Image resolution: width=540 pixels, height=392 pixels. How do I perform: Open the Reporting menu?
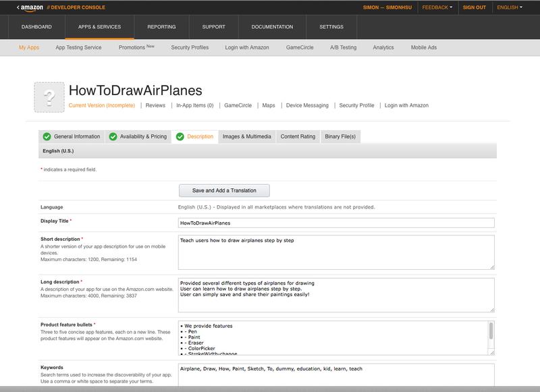point(161,27)
